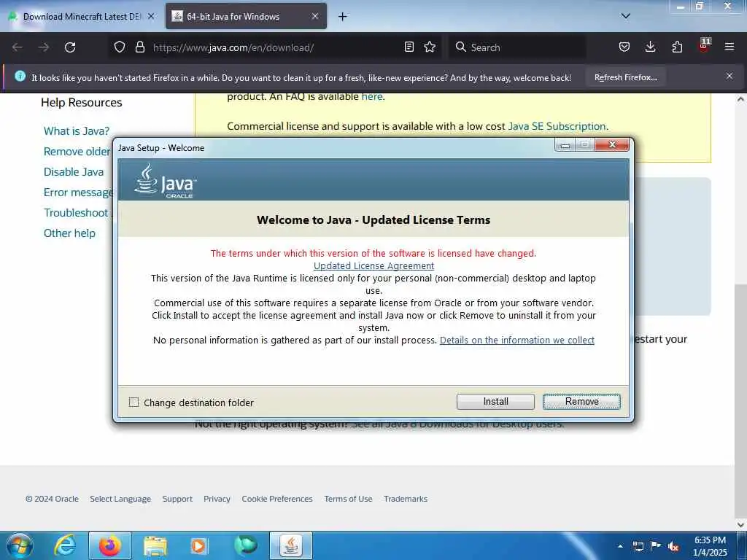The width and height of the screenshot is (747, 560).
Task: Open the Action Center flag icon
Action: click(x=656, y=546)
